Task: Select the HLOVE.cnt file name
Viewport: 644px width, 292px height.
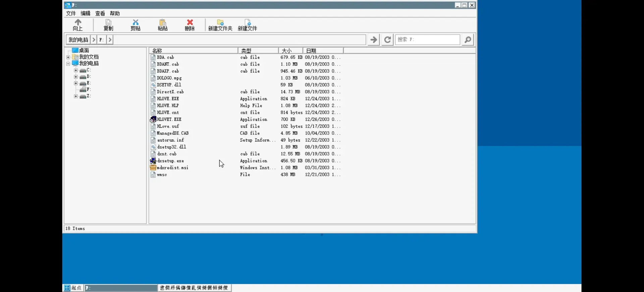Action: [x=168, y=112]
